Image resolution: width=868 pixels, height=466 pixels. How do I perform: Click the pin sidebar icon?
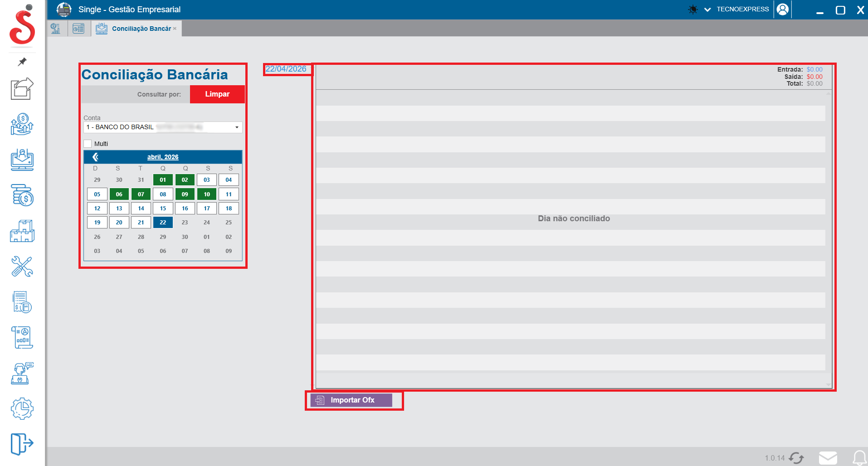pos(22,62)
